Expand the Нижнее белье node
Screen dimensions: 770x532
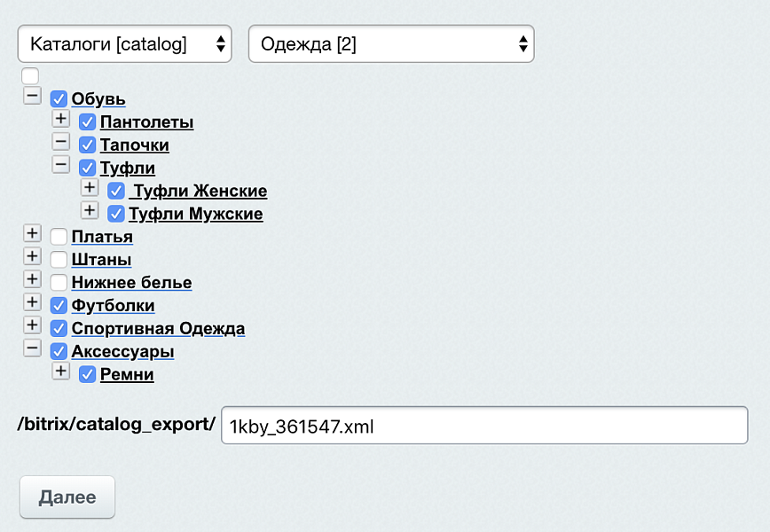(x=32, y=278)
